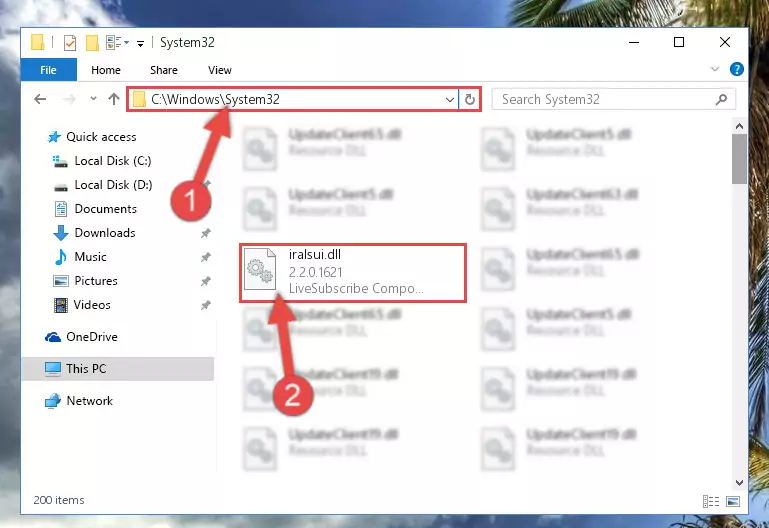
Task: Click the pin icon beside Music
Action: 205,257
